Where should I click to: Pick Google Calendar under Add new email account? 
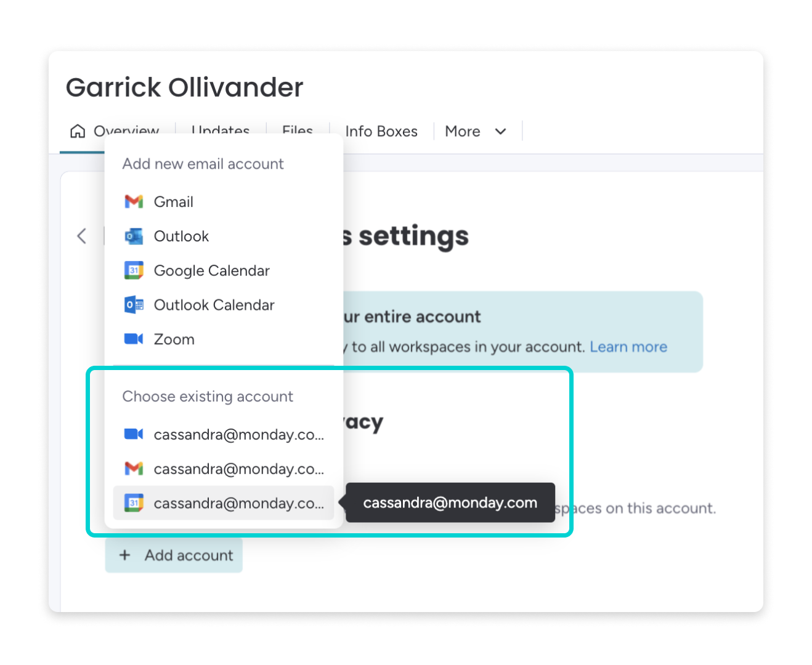click(211, 271)
